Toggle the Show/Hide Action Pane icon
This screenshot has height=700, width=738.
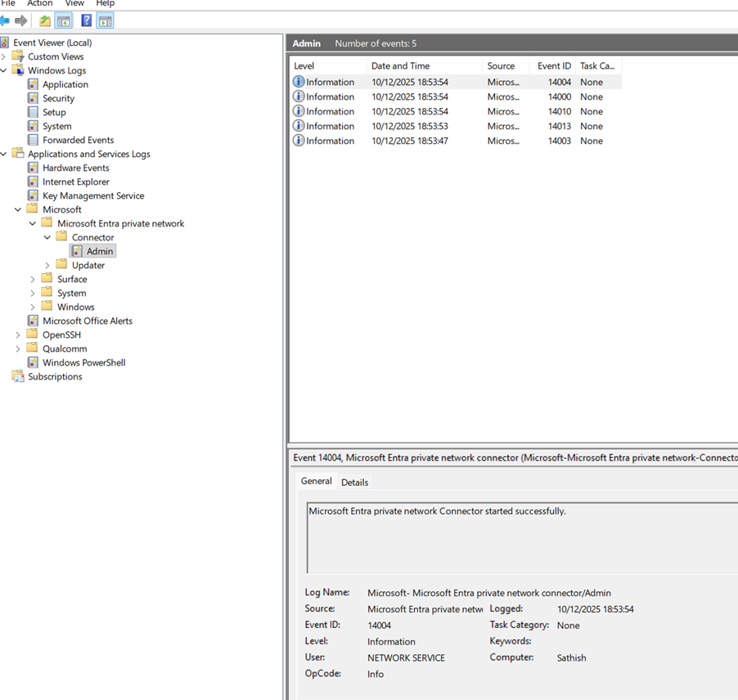[105, 20]
